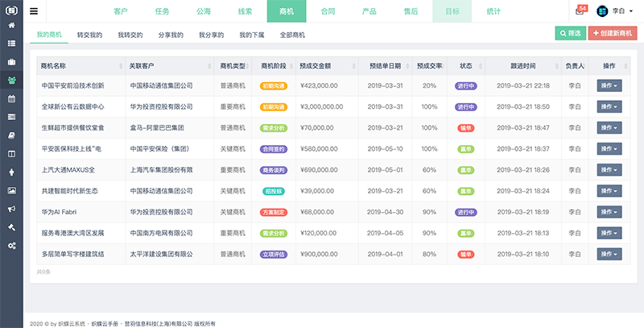This screenshot has height=328, width=644.
Task: Select the 商机 top menu
Action: 287,11
